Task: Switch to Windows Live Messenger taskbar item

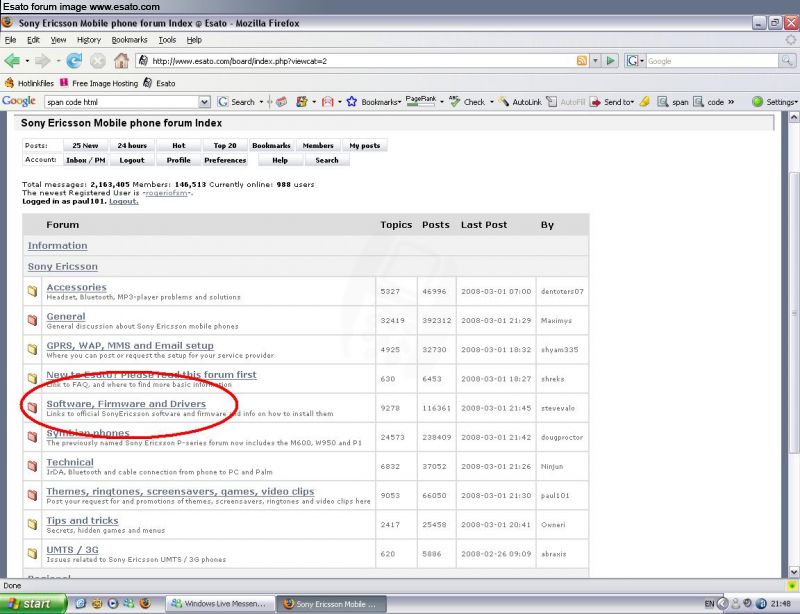Action: coord(220,604)
